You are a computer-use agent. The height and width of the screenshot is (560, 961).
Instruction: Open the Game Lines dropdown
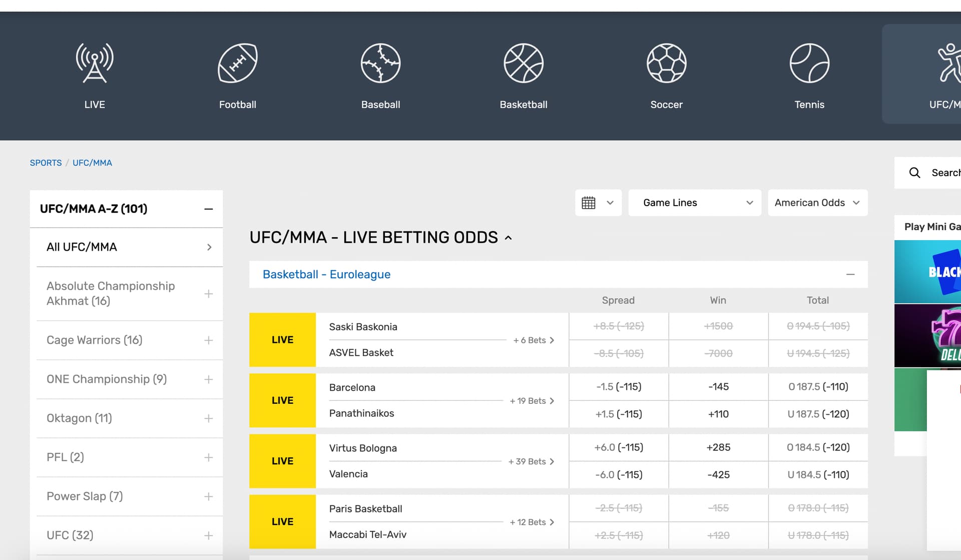click(694, 203)
